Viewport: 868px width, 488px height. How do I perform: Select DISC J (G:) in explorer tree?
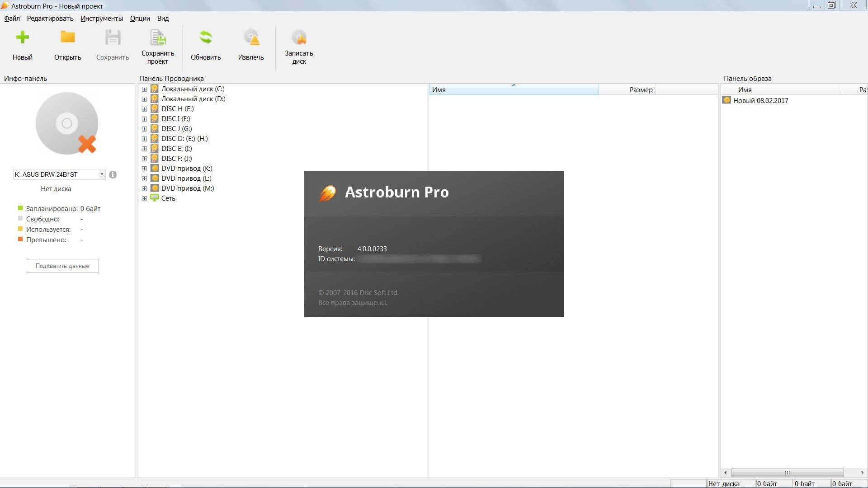[177, 129]
